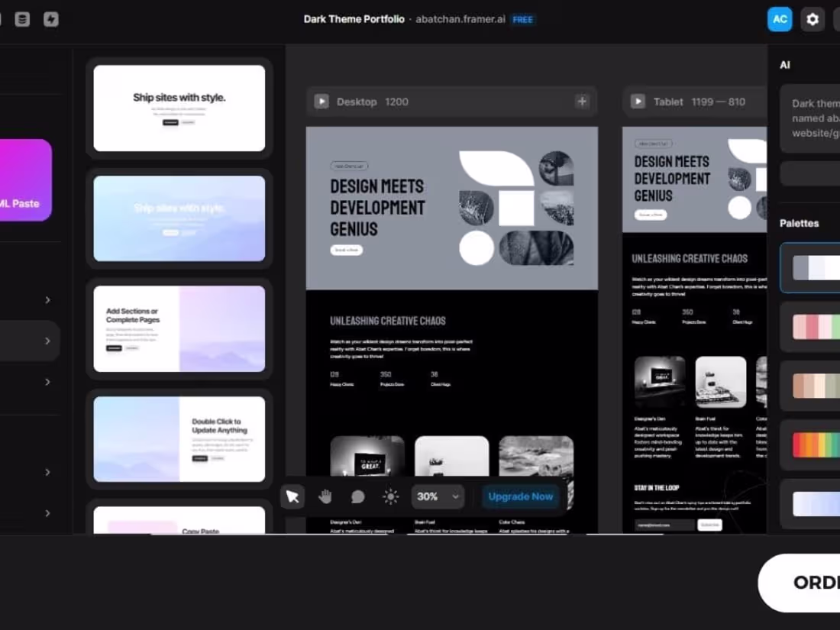
Task: Open the CMS panel icon
Action: click(x=22, y=19)
